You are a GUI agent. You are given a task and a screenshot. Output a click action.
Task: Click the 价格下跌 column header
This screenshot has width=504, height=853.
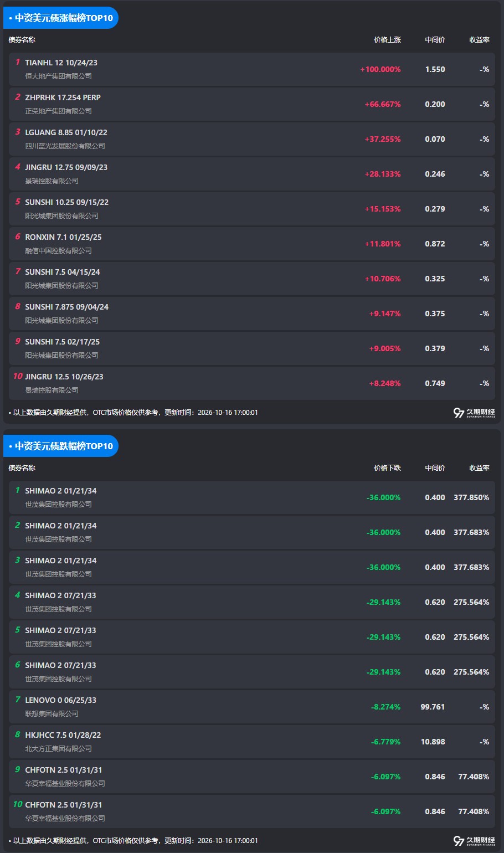[x=387, y=468]
